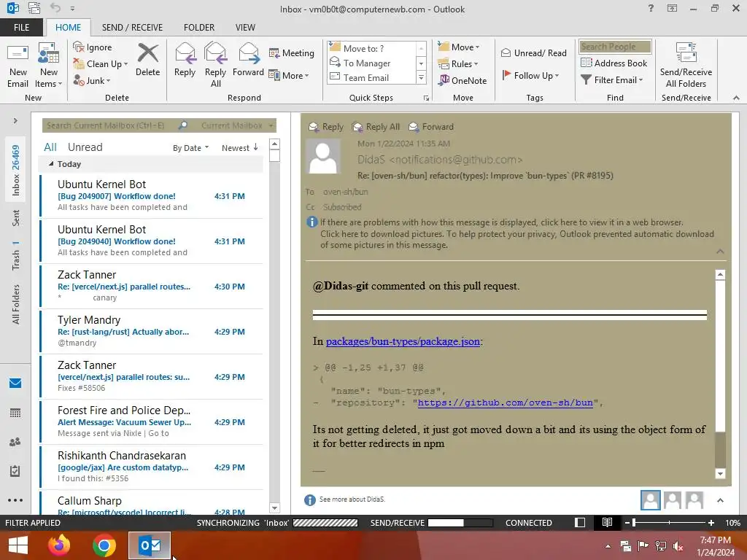Toggle Unread/Read status
The width and height of the screenshot is (747, 560).
point(533,52)
